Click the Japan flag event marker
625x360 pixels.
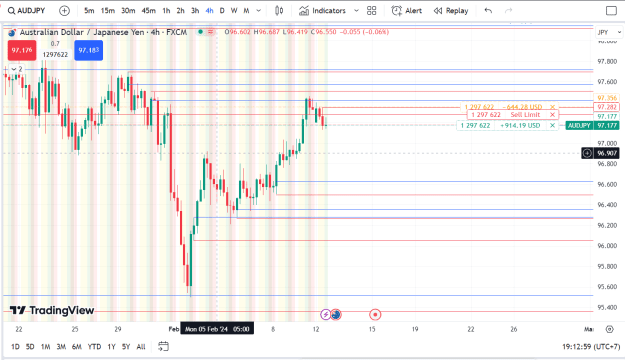(375, 315)
